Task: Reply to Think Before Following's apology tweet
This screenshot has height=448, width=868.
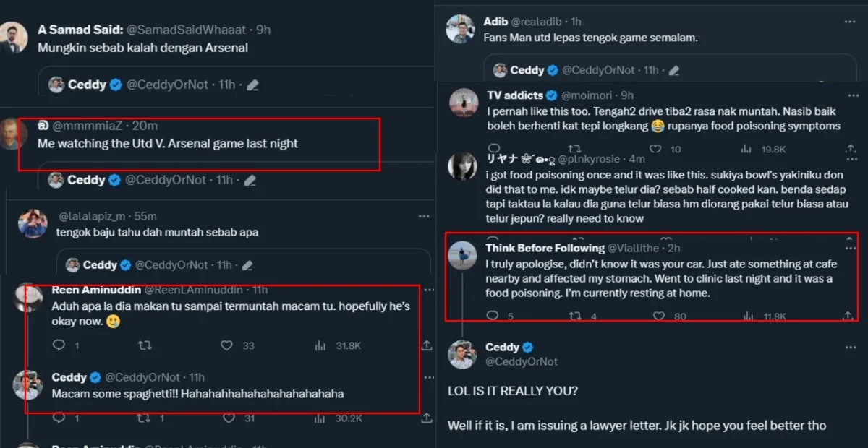Action: coord(493,316)
